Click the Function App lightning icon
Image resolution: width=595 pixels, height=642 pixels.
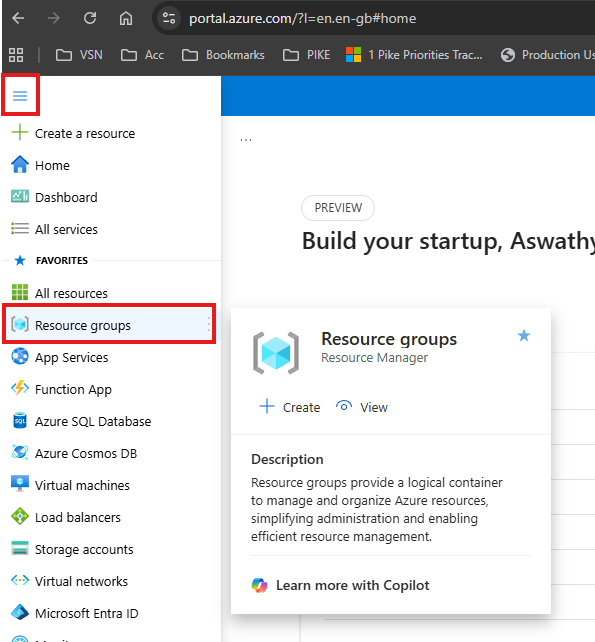click(x=20, y=388)
